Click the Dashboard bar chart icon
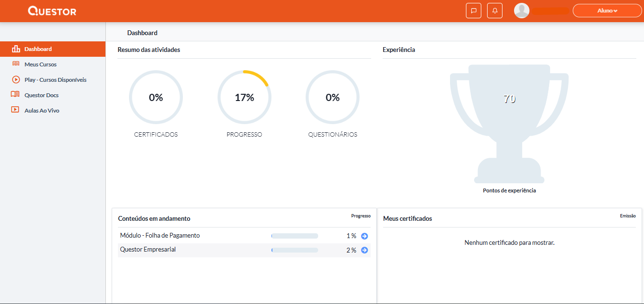 click(x=16, y=49)
